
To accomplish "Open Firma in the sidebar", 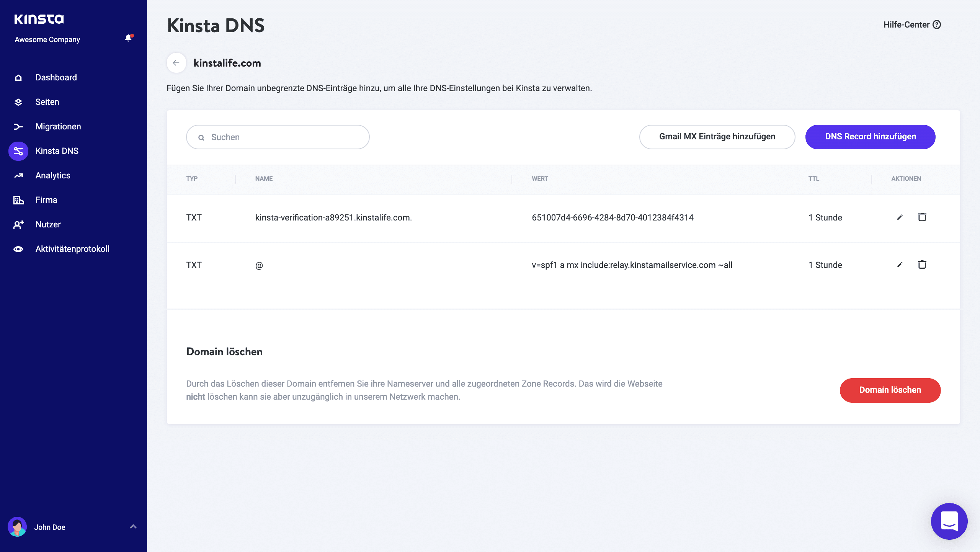I will click(x=46, y=200).
